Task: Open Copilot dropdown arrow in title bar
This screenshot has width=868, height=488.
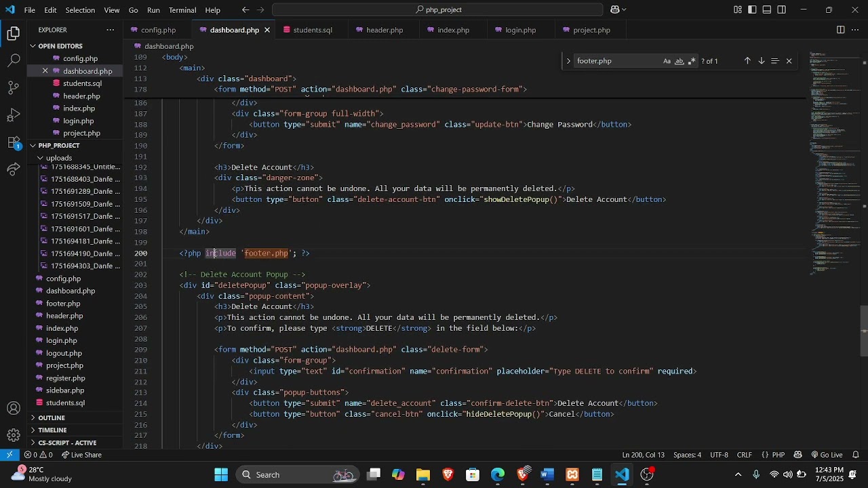Action: 624,9
